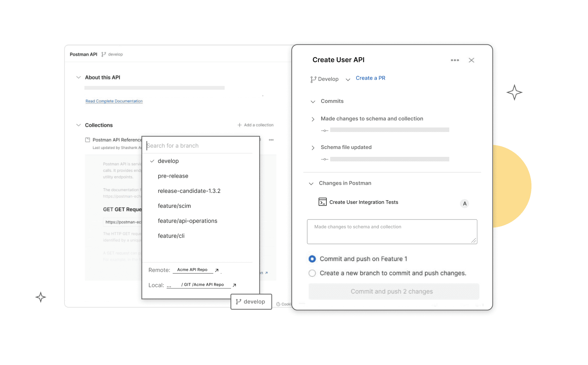Image resolution: width=588 pixels, height=365 pixels.
Task: Collapse the Commits section
Action: pyautogui.click(x=313, y=101)
